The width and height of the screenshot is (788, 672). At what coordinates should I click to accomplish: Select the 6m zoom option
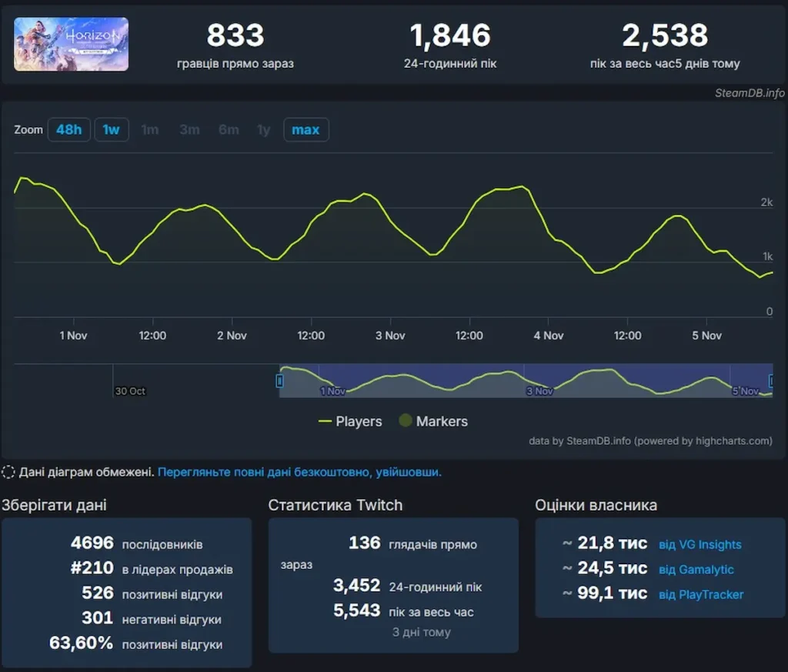[x=229, y=129]
